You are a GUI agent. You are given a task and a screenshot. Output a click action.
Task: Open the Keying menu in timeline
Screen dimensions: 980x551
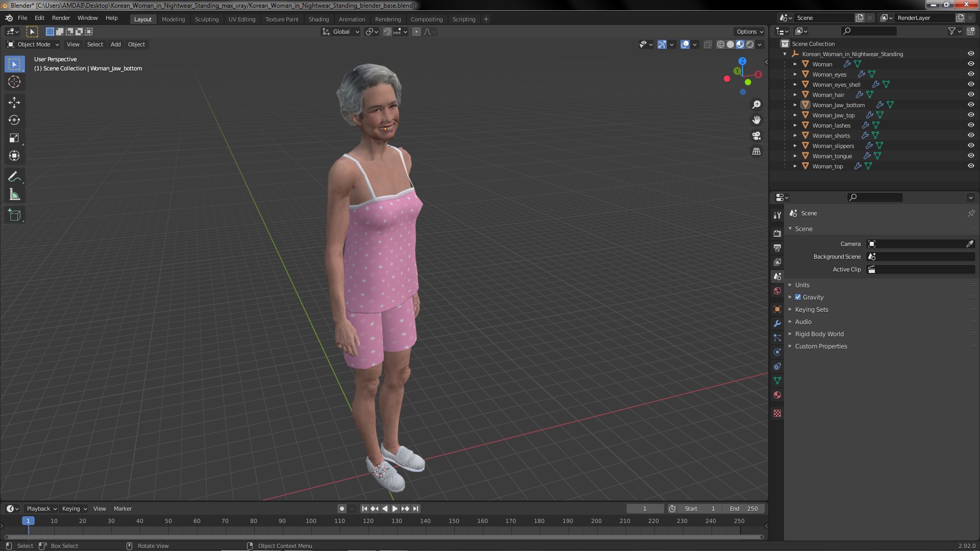click(x=74, y=509)
